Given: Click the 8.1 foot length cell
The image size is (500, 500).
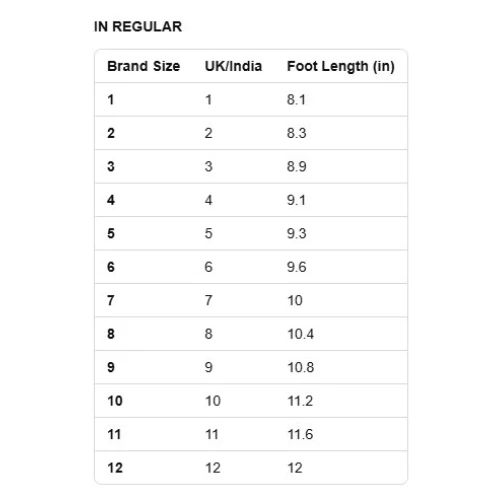Looking at the screenshot, I should (296, 100).
